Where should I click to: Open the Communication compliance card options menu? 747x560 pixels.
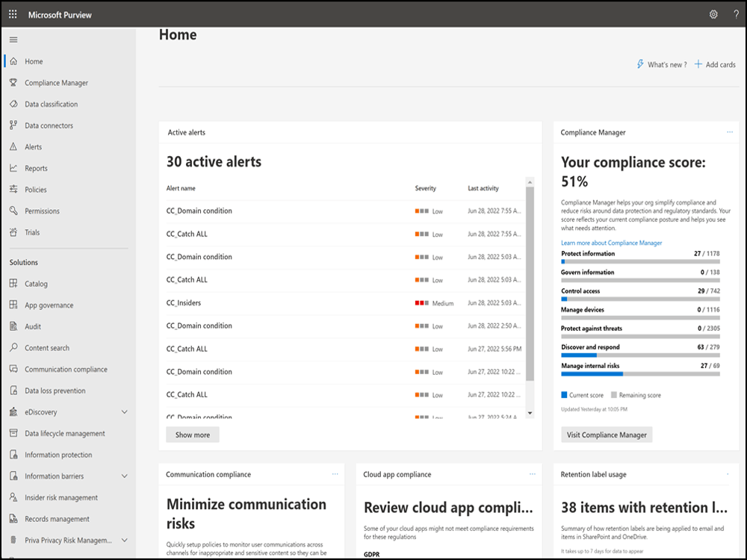[x=335, y=474]
